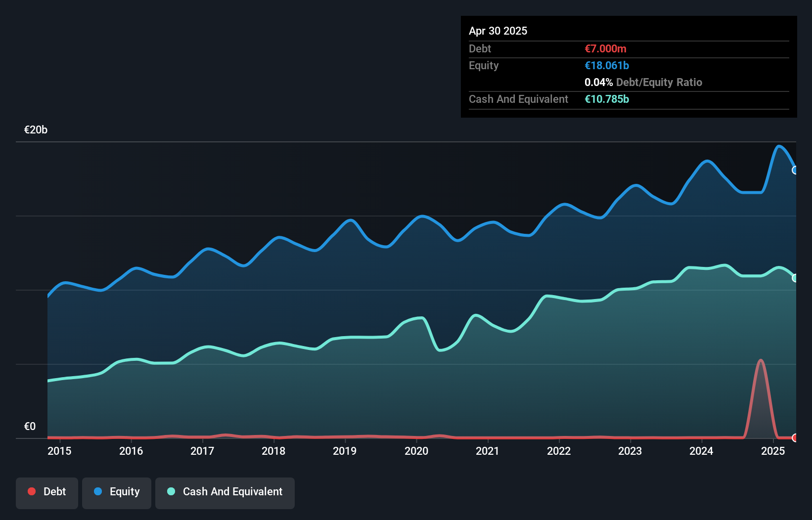Viewport: 812px width, 520px height.
Task: Click the 2025 x-axis year label
Action: coord(773,451)
